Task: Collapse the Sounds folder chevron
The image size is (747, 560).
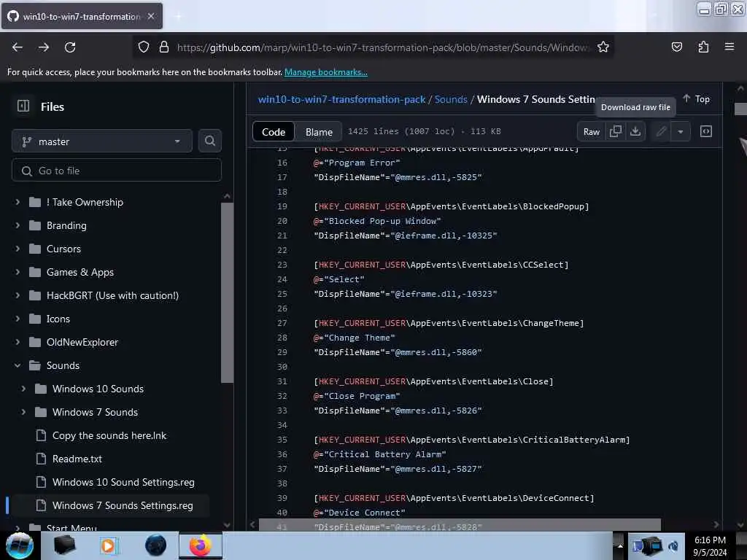Action: pos(18,365)
